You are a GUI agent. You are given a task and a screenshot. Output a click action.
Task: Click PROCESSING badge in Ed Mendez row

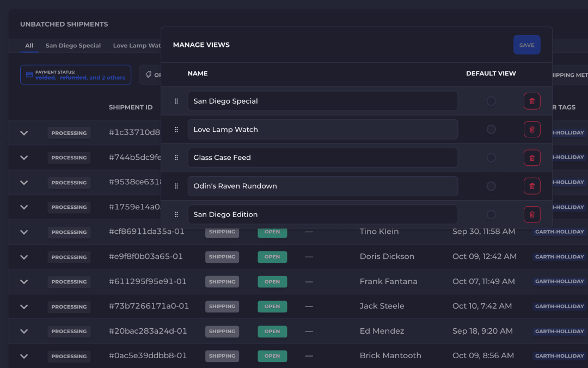point(69,331)
